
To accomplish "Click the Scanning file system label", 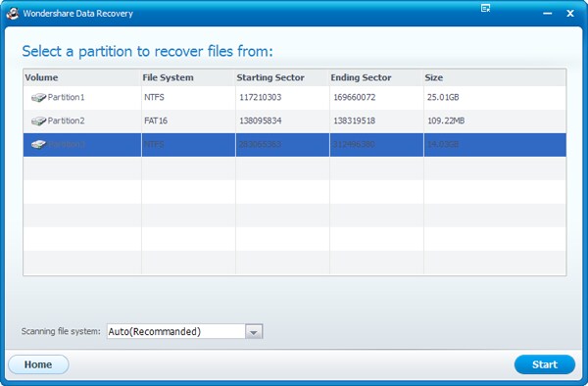I will click(x=61, y=331).
